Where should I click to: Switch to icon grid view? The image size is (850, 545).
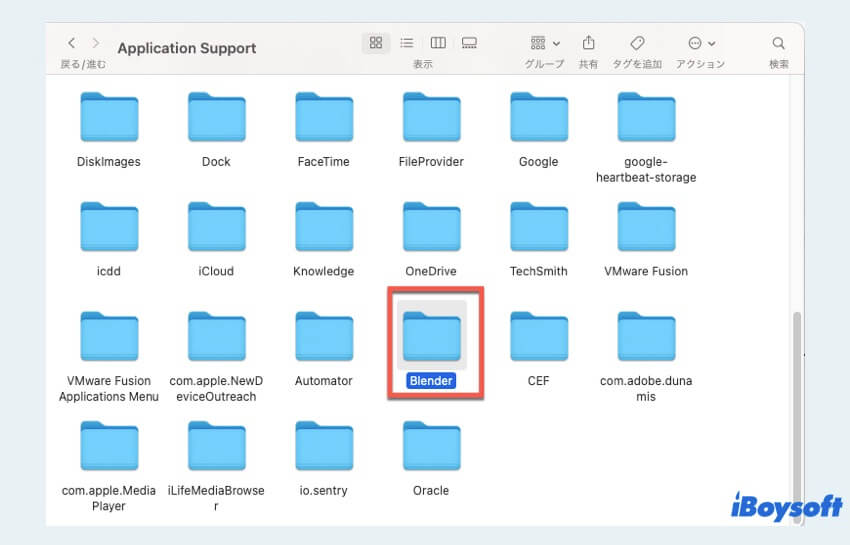click(376, 43)
